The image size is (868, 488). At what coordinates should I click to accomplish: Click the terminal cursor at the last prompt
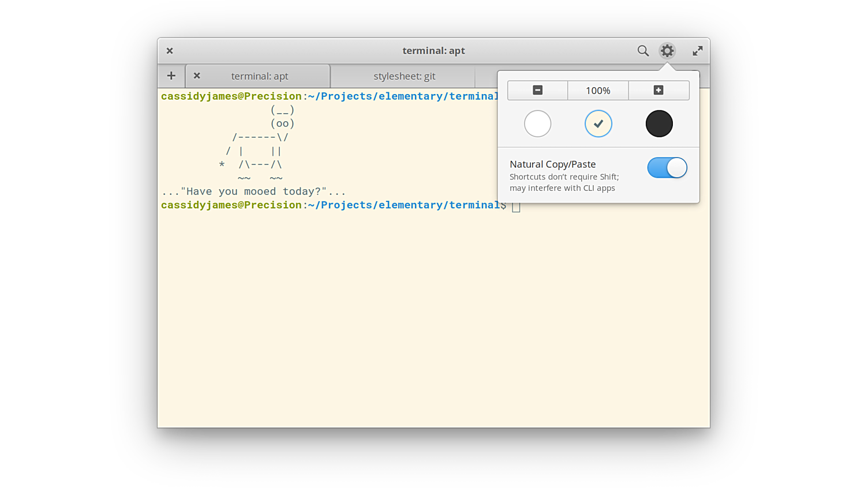click(516, 207)
